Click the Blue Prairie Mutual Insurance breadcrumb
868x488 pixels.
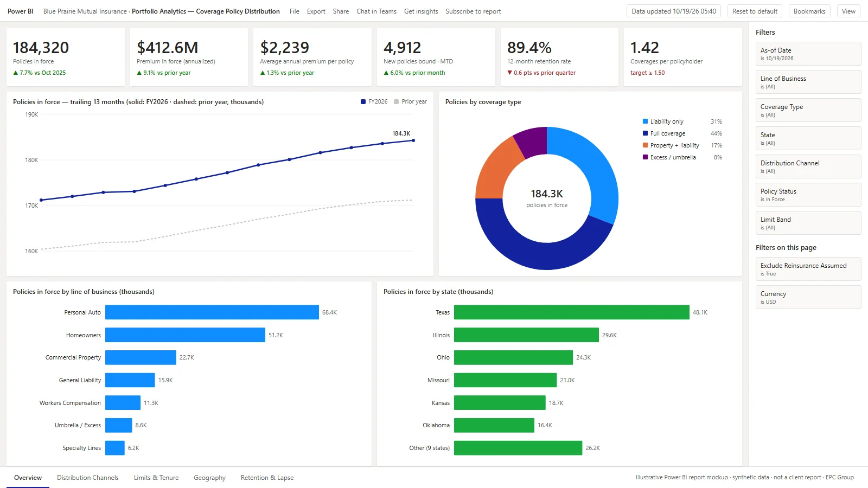pyautogui.click(x=85, y=11)
